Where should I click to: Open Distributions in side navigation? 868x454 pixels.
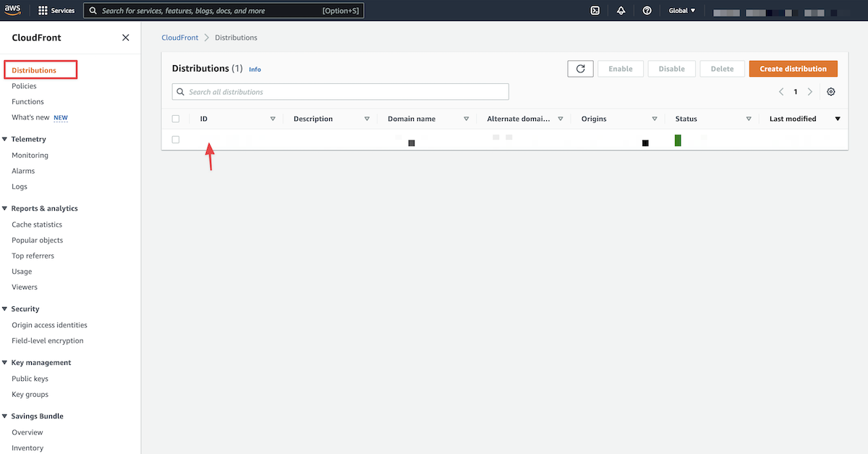(x=34, y=70)
